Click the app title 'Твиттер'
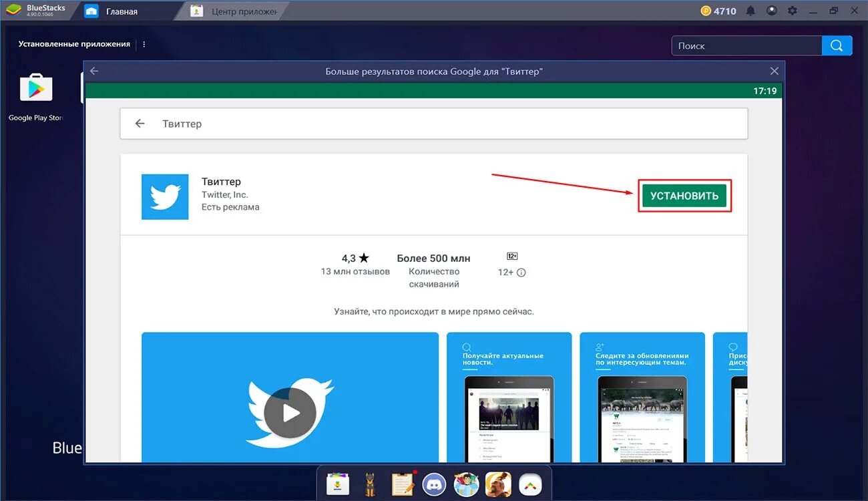The width and height of the screenshot is (868, 501). 221,182
